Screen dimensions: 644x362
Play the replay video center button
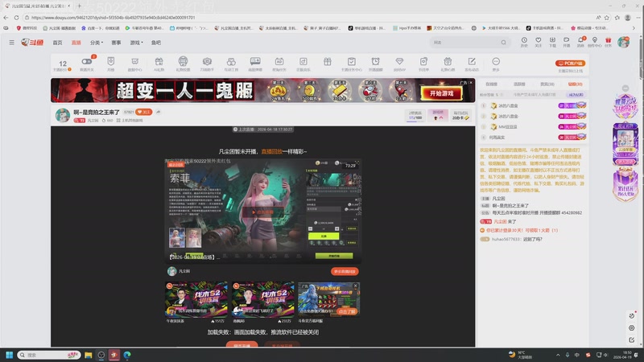(263, 212)
